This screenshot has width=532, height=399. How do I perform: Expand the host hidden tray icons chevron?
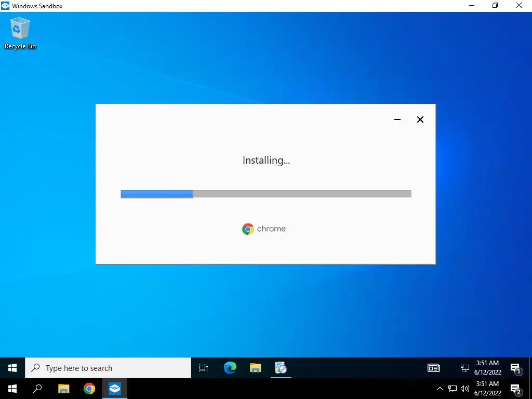coord(440,389)
